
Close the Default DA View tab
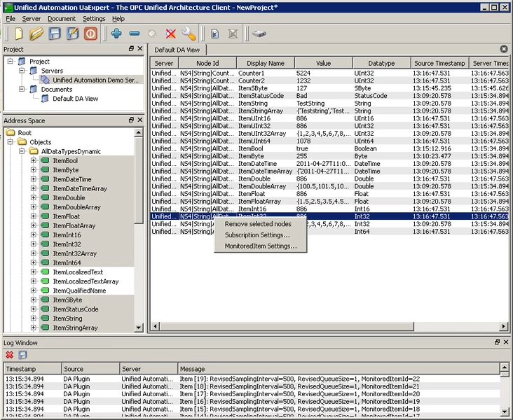503,49
